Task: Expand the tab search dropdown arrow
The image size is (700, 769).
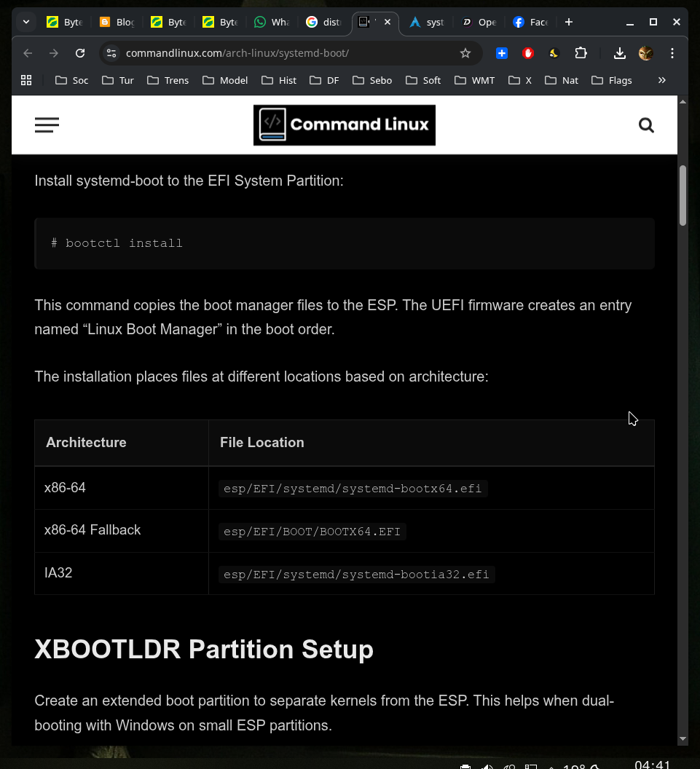Action: coord(26,22)
